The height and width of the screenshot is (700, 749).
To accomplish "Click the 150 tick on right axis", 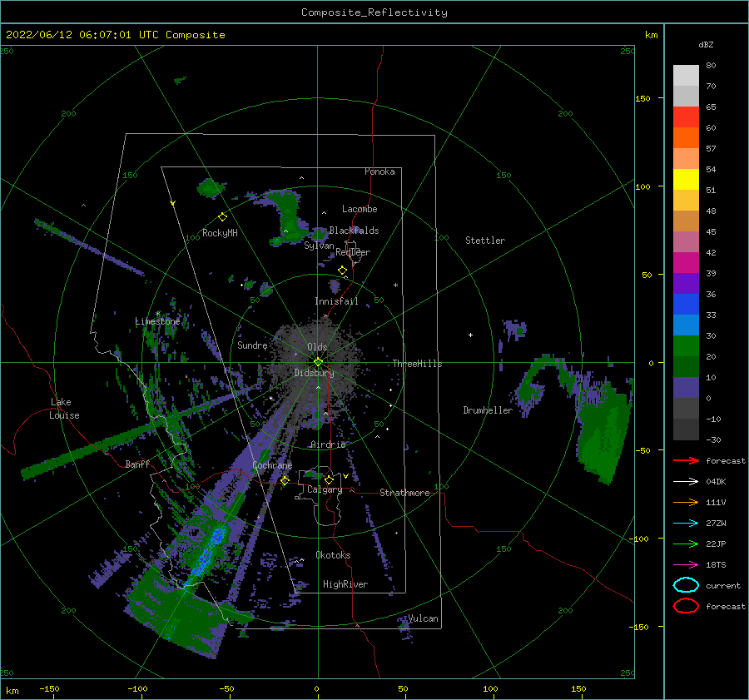I will [x=642, y=98].
